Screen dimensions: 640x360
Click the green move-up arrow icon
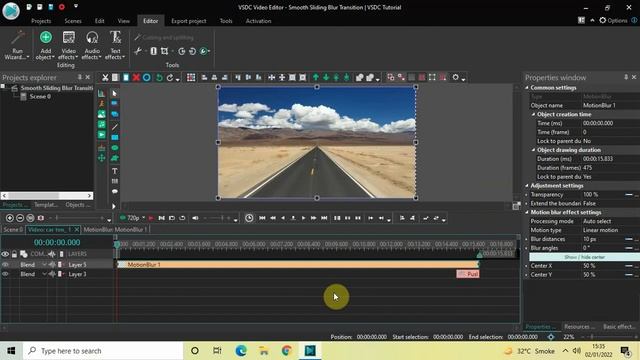(x=316, y=78)
